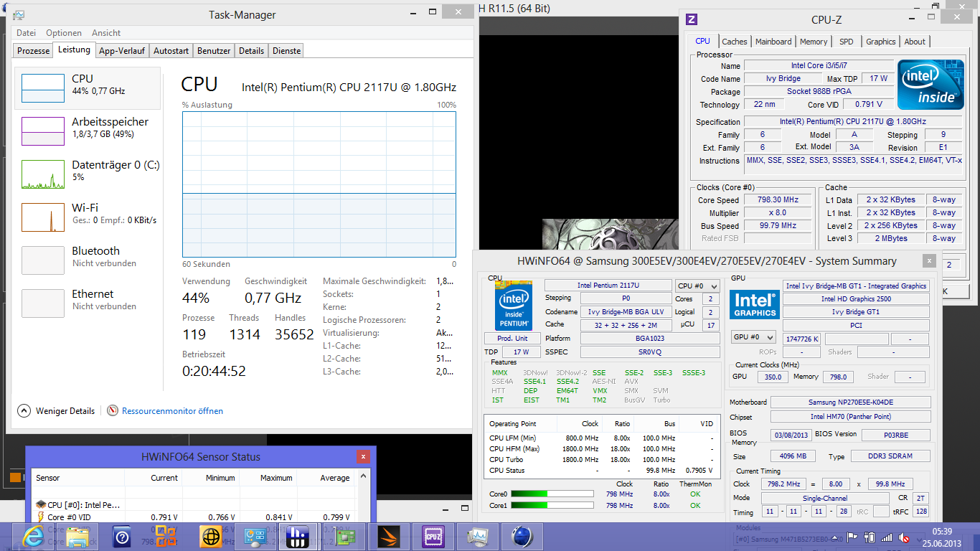The image size is (980, 551).
Task: Open Ressourcenmonitor öffnen link
Action: tap(172, 411)
